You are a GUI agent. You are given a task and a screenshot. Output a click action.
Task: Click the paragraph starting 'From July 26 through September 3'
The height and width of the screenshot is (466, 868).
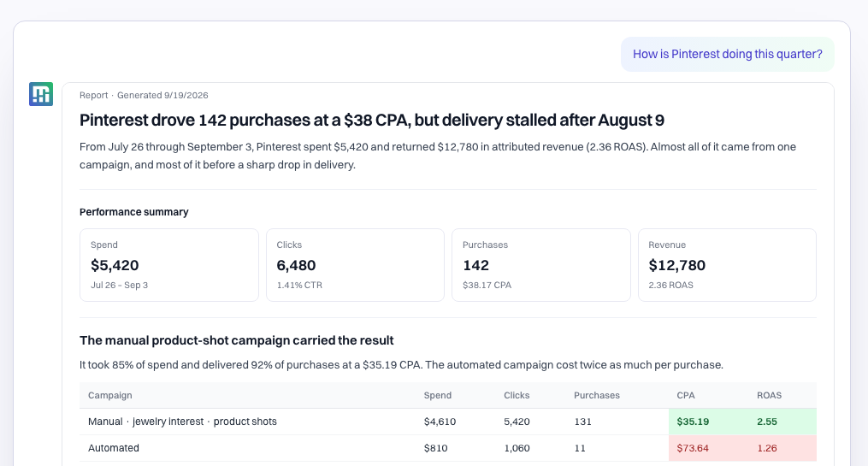438,156
